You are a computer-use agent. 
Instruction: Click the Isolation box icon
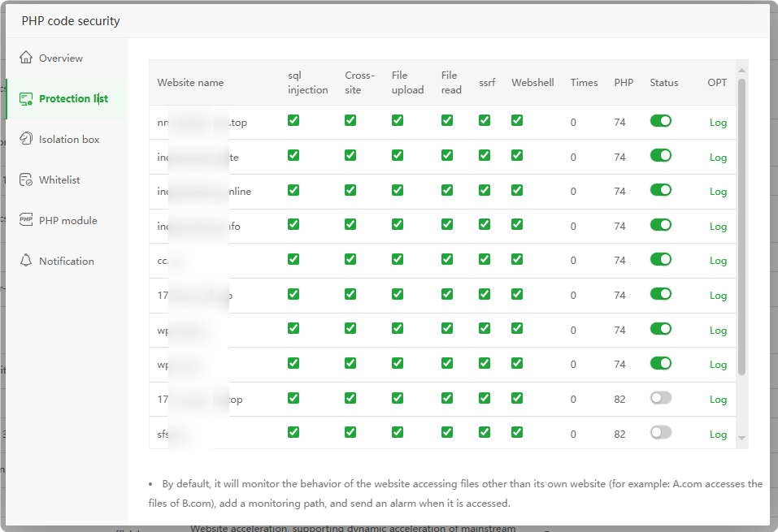coord(26,139)
